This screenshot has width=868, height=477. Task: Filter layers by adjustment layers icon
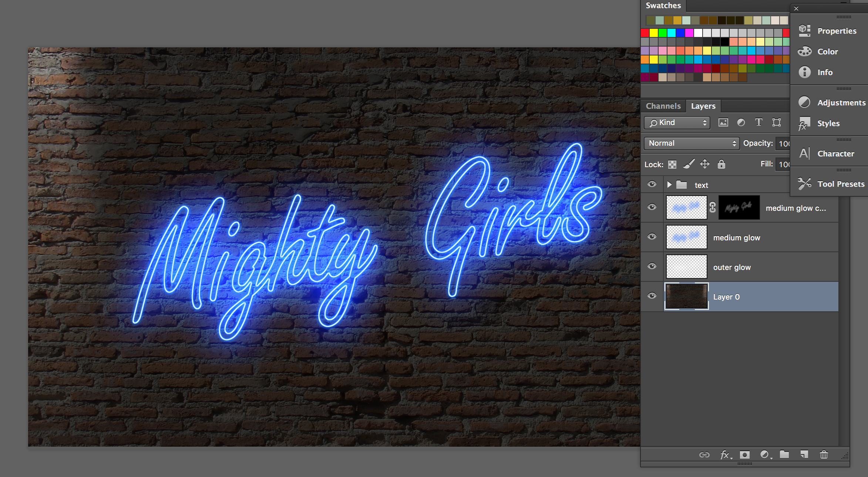pyautogui.click(x=741, y=122)
